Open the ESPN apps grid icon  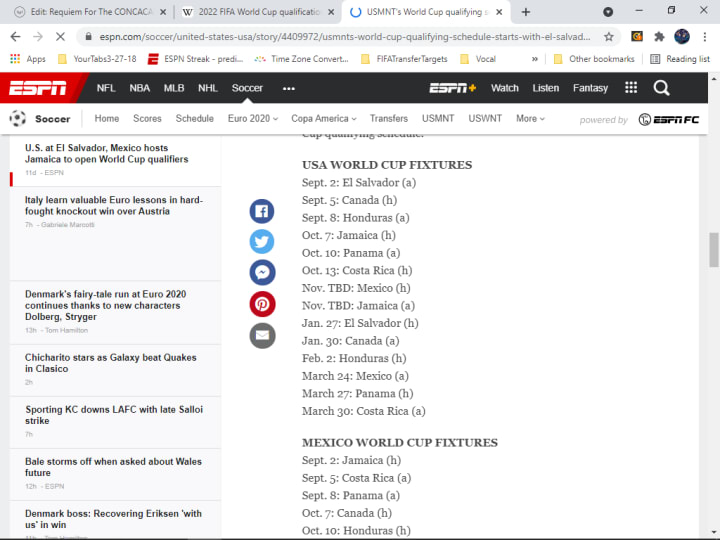tap(631, 88)
